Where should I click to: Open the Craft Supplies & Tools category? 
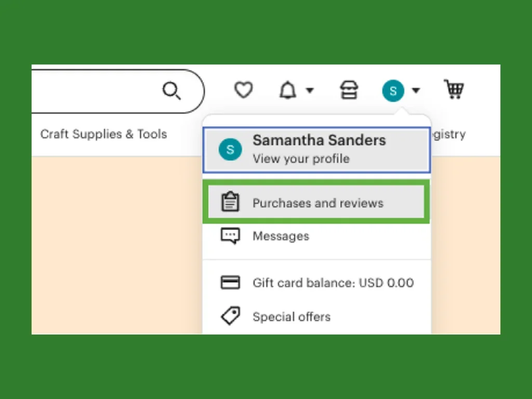point(103,134)
